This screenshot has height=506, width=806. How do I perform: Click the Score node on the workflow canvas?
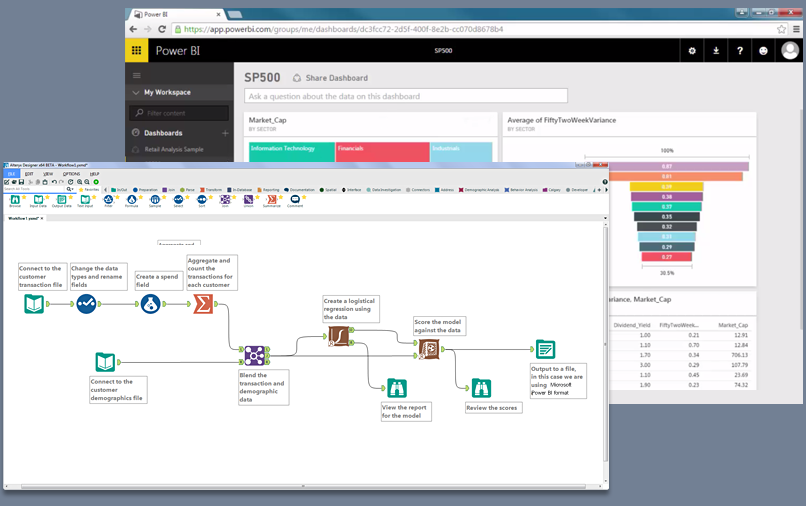[429, 349]
